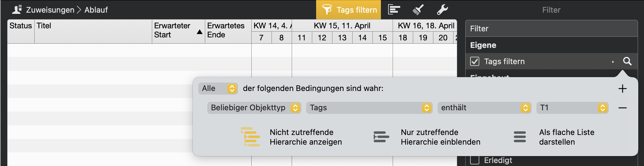
Task: Open the Beliebiger Objekttyp dropdown
Action: click(x=254, y=108)
